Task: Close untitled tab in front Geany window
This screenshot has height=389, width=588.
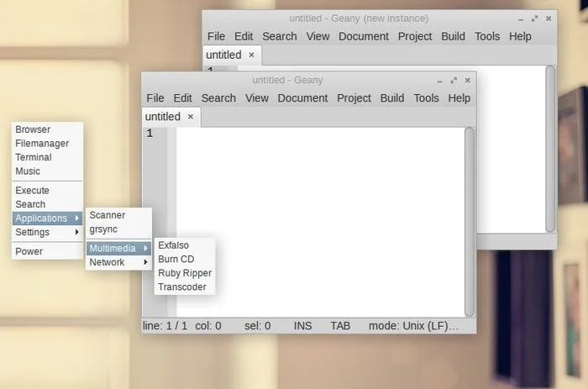Action: click(x=191, y=117)
